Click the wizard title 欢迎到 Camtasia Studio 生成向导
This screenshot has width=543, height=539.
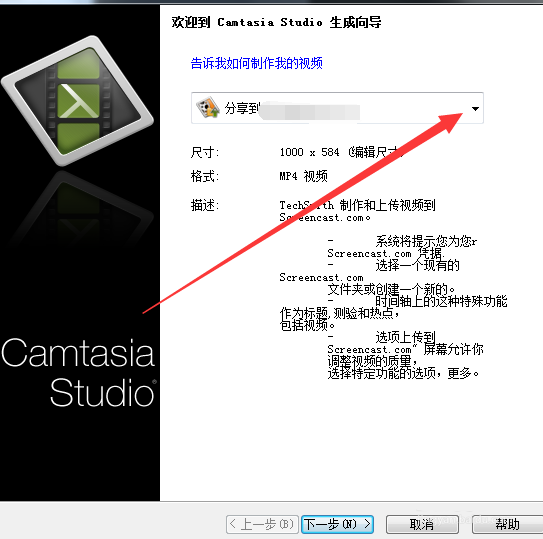pos(276,23)
